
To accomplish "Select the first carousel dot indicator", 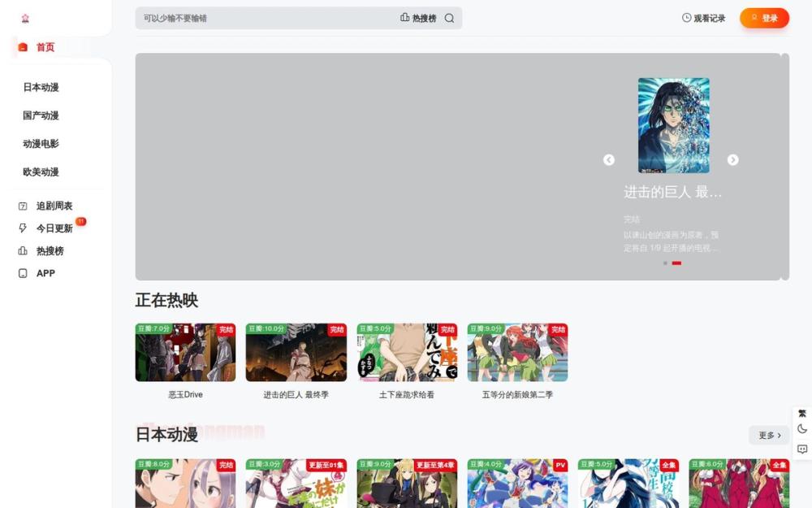I will pos(666,263).
